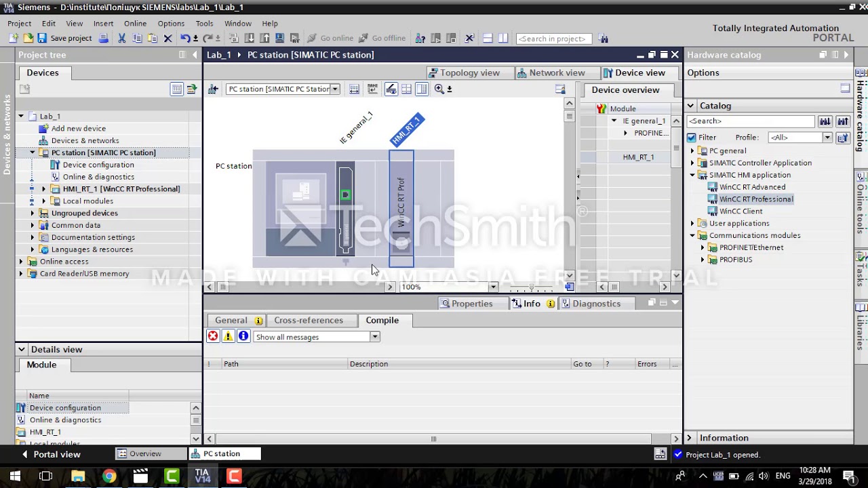Click the Open project folder icon
The height and width of the screenshot is (488, 868).
(28, 39)
